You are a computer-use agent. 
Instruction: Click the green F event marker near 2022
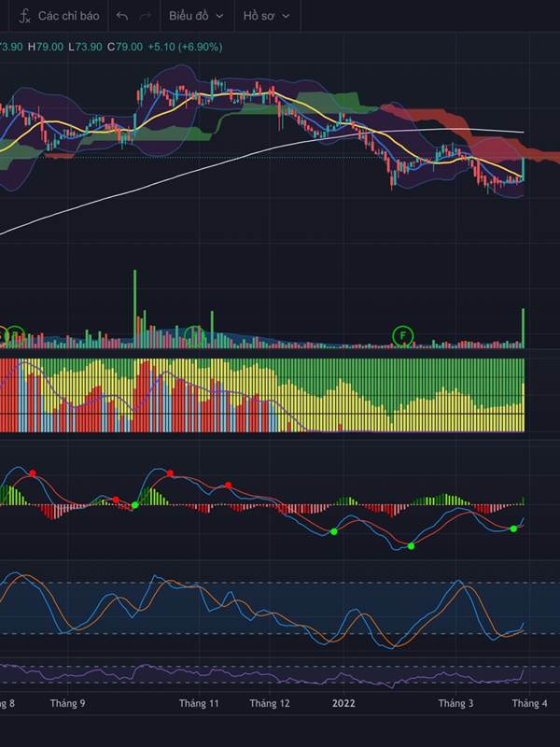click(403, 336)
